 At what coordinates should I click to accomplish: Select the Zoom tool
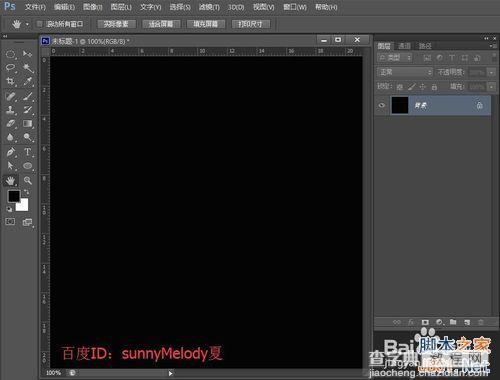click(x=28, y=181)
